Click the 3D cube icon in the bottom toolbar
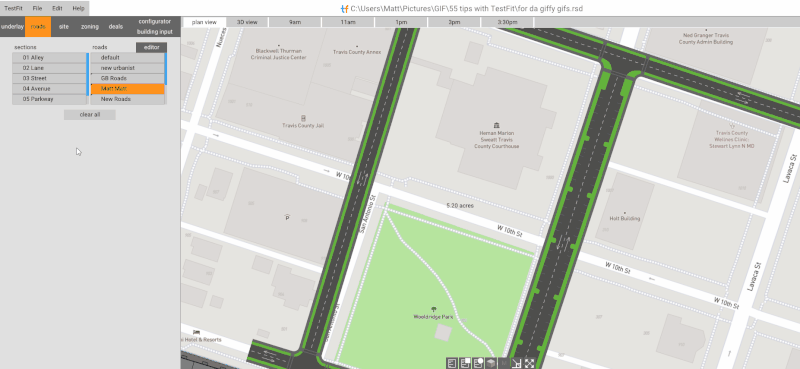 click(x=491, y=363)
